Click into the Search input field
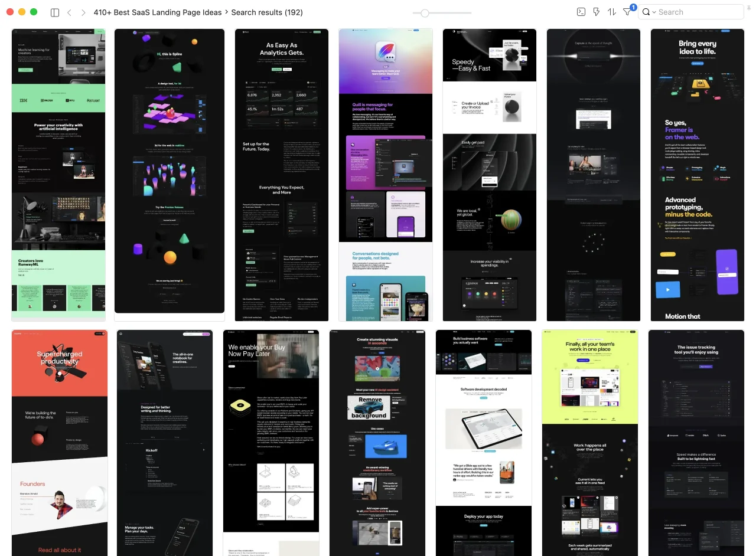Screen dimensions: 756x556 [697, 12]
